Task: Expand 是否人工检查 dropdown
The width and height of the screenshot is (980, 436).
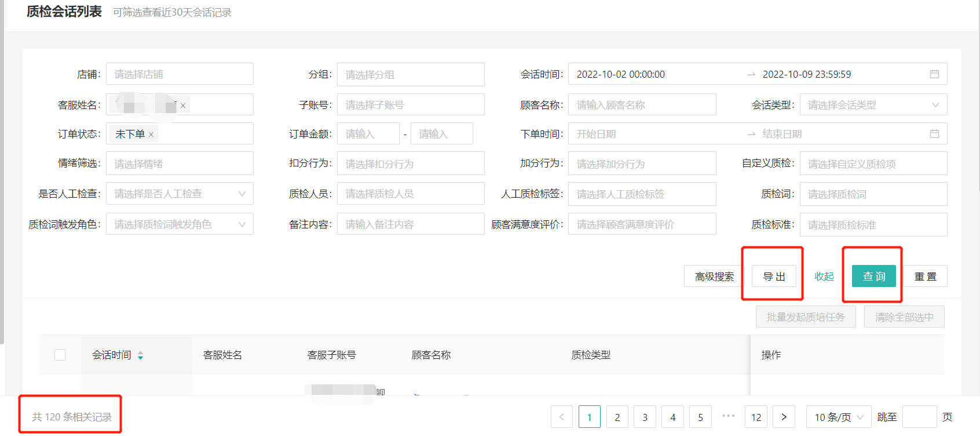Action: pyautogui.click(x=180, y=194)
